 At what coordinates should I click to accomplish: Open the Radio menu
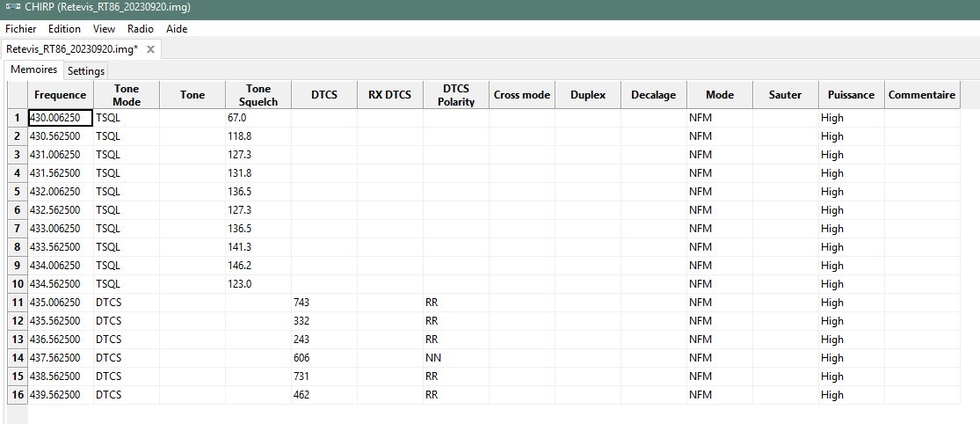point(141,29)
